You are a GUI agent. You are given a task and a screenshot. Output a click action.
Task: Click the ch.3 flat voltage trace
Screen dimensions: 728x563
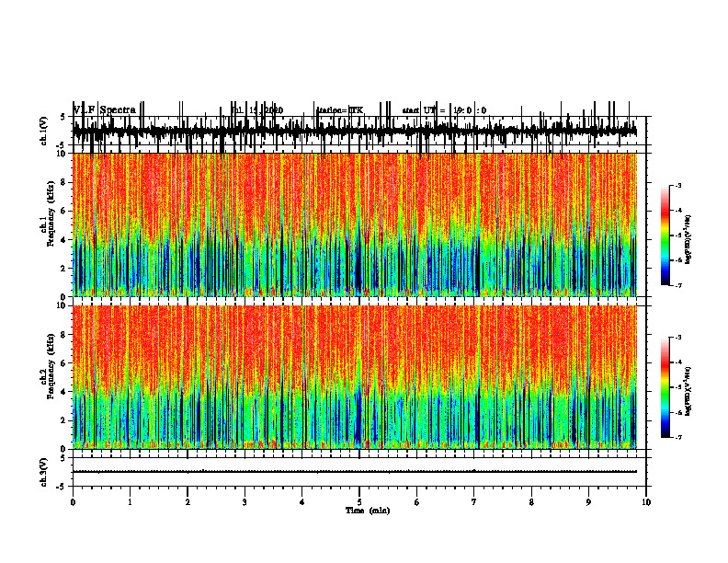(355, 472)
